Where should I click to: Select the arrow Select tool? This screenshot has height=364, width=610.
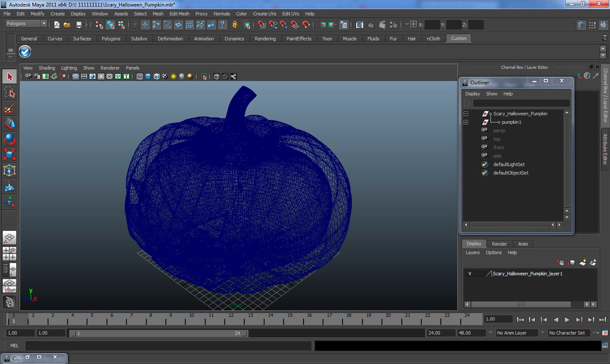(x=9, y=77)
